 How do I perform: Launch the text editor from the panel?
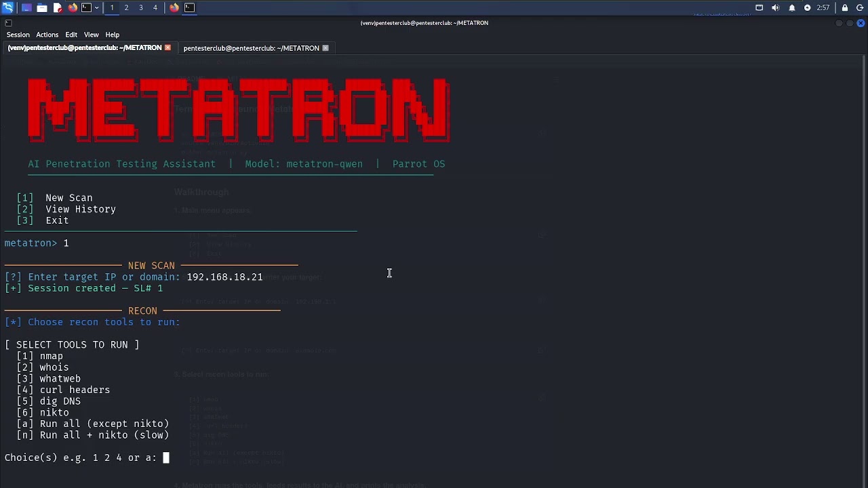point(58,7)
